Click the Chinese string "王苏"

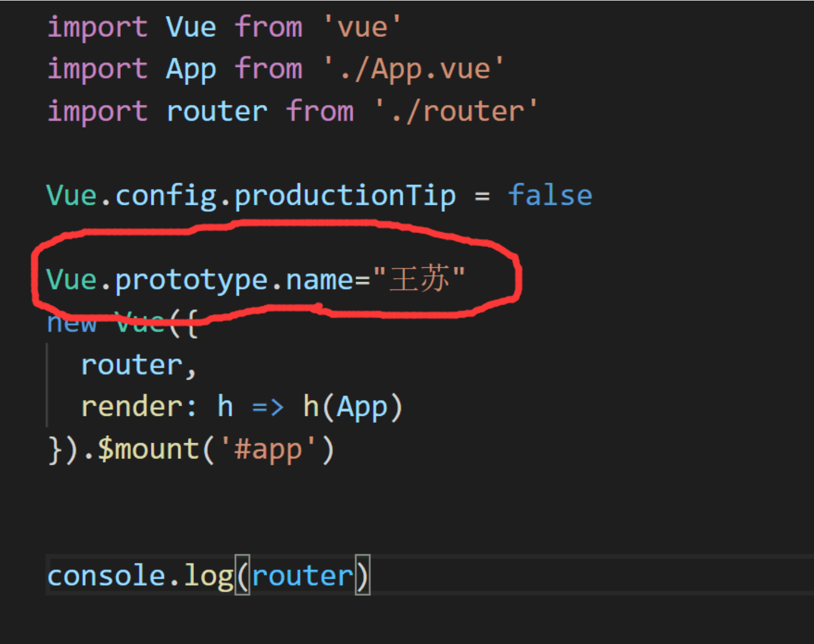419,279
